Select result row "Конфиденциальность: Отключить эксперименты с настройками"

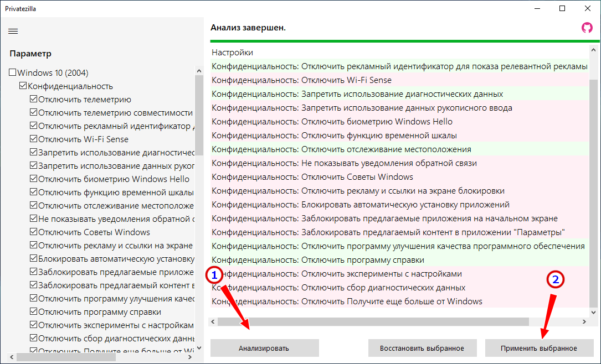pyautogui.click(x=399, y=274)
